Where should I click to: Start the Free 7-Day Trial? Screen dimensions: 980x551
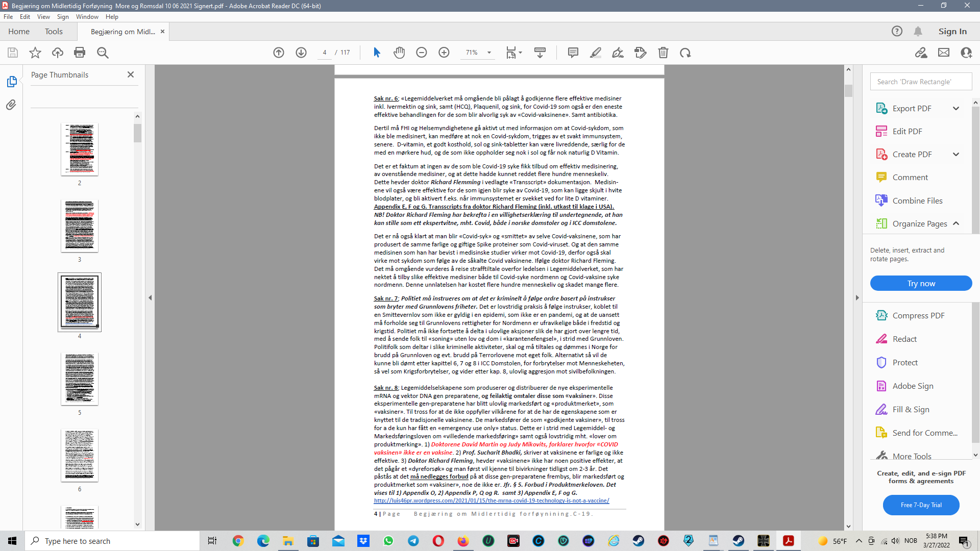coord(921,505)
